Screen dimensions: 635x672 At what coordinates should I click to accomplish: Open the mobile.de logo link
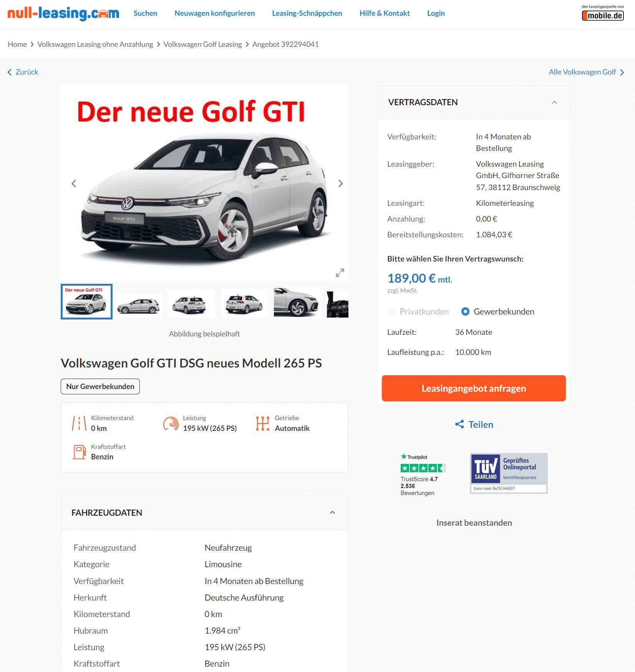click(603, 13)
